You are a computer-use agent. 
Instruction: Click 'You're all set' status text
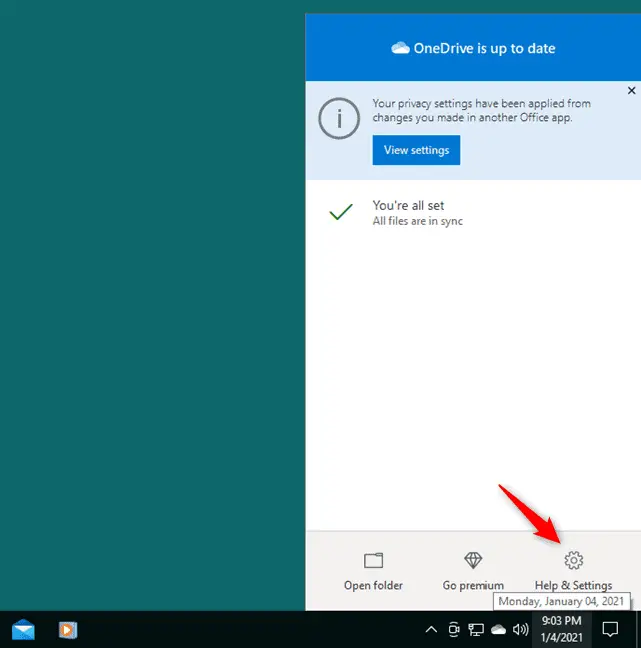click(408, 205)
